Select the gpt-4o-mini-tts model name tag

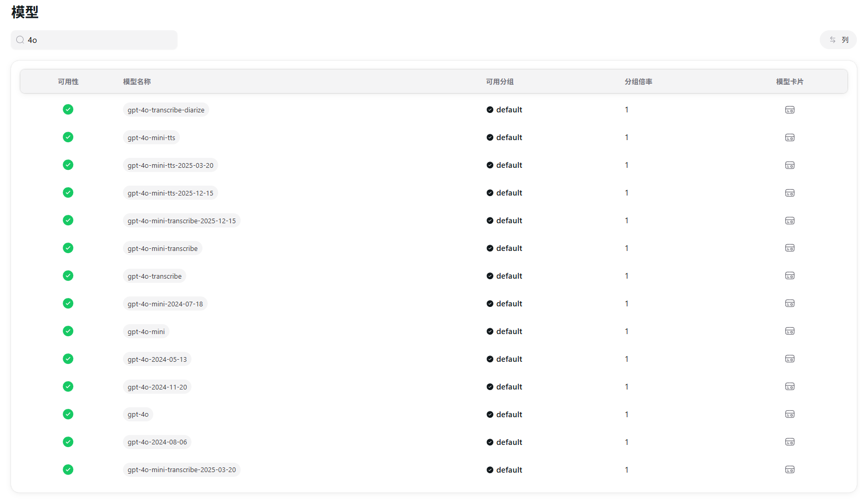151,138
